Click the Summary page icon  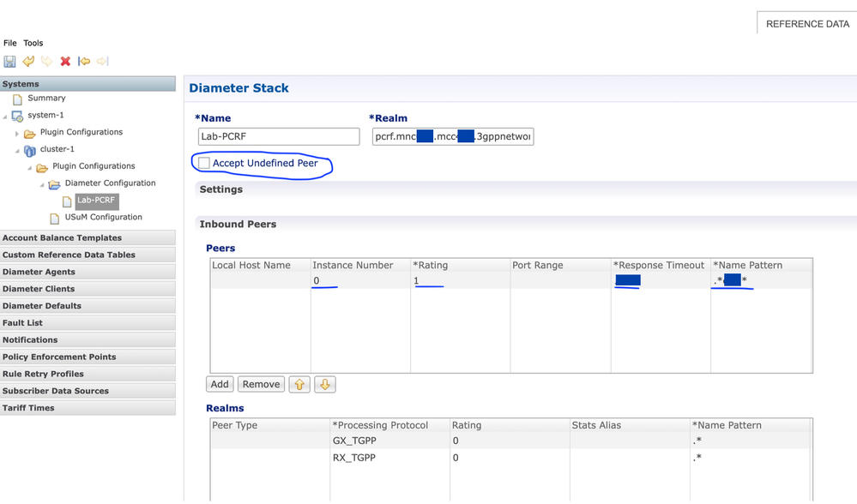[x=17, y=99]
